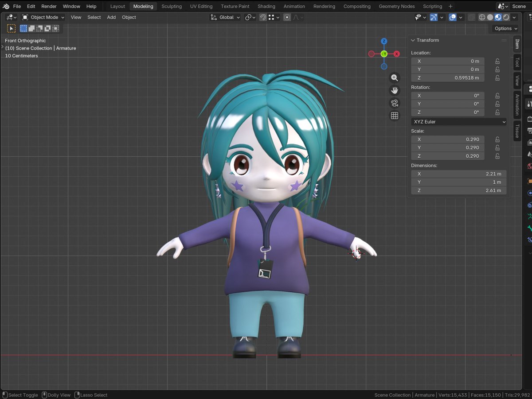Lock Location X value
Image resolution: width=532 pixels, height=399 pixels.
pos(497,61)
